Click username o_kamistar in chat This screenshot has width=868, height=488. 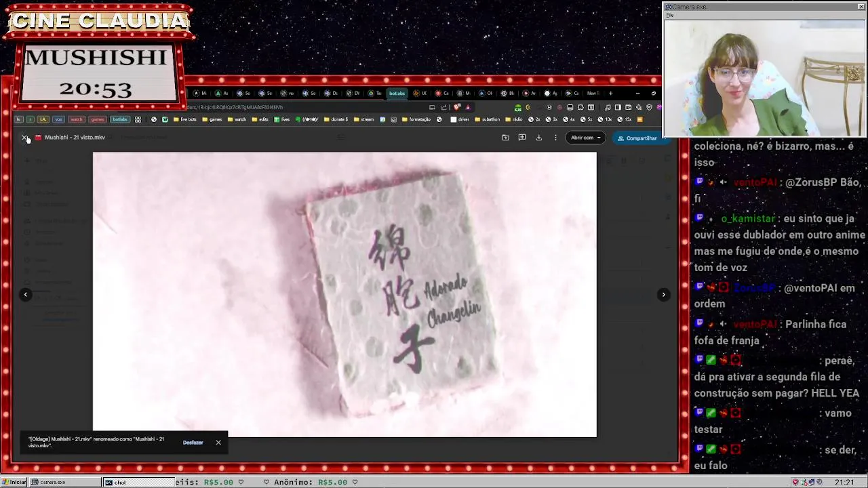pos(748,218)
